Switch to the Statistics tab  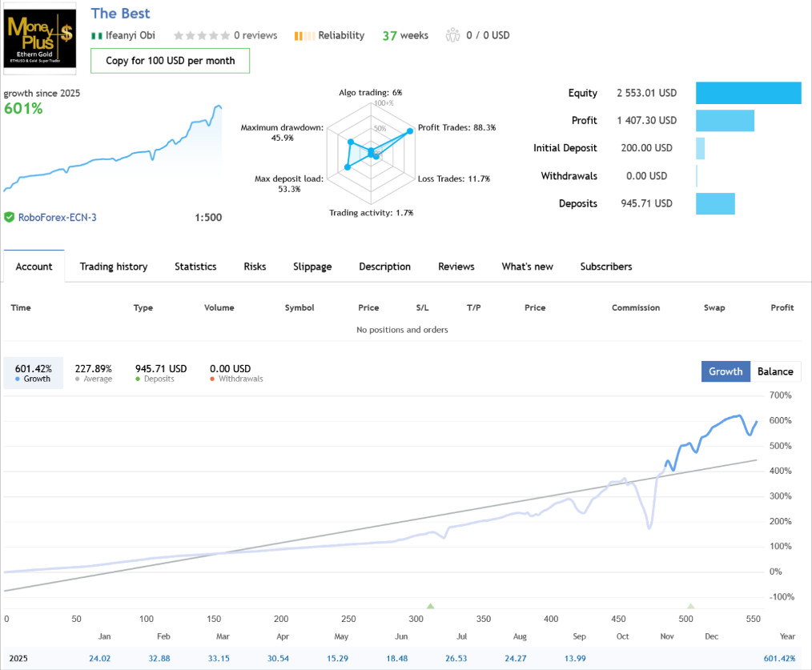[195, 267]
